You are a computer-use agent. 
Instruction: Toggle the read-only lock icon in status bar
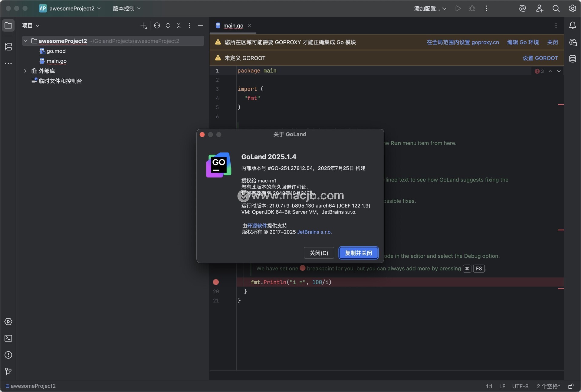coord(571,386)
